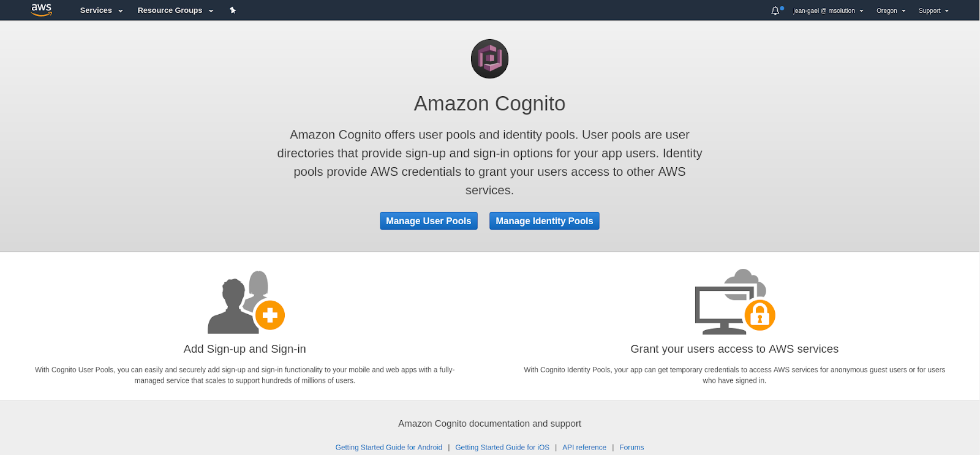Image resolution: width=980 pixels, height=455 pixels.
Task: Expand the Services dropdown
Action: pos(101,10)
